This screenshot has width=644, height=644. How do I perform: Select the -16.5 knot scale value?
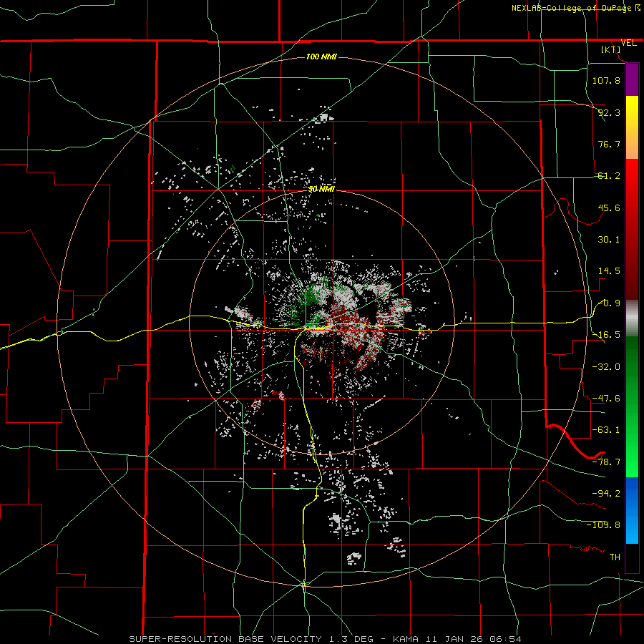[606, 335]
